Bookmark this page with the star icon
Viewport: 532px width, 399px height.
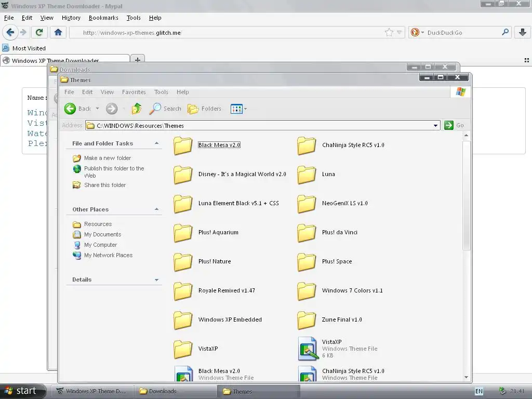389,33
